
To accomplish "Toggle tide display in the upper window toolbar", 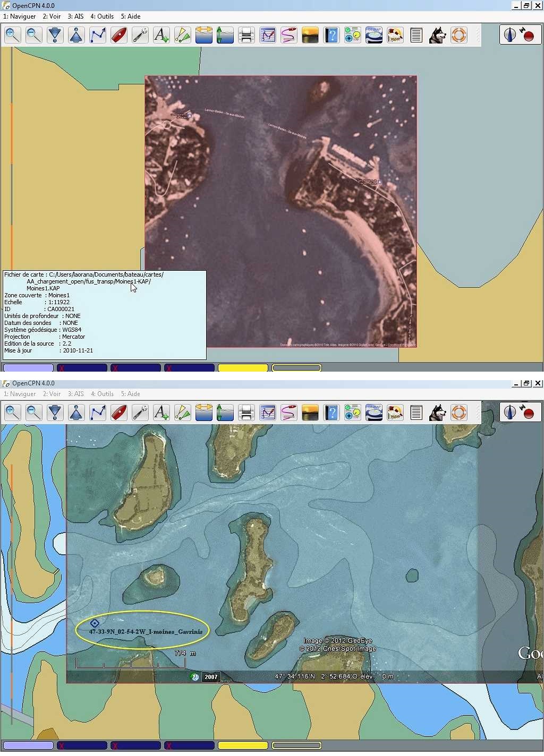I will 225,36.
